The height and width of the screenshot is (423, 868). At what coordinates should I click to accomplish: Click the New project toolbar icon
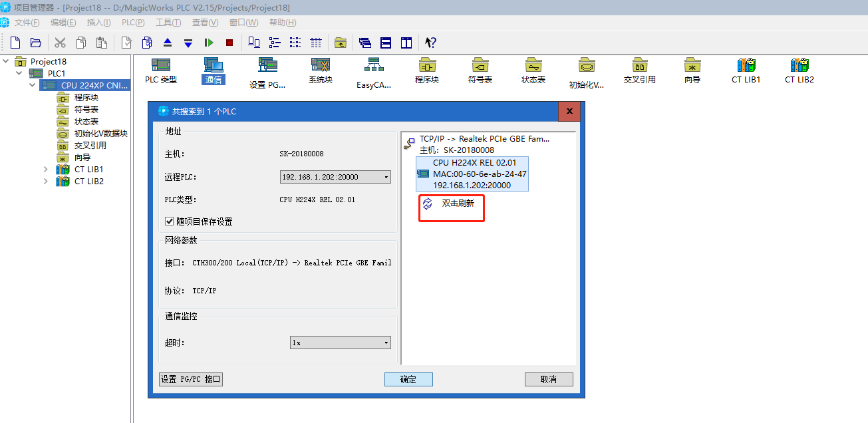(x=15, y=43)
